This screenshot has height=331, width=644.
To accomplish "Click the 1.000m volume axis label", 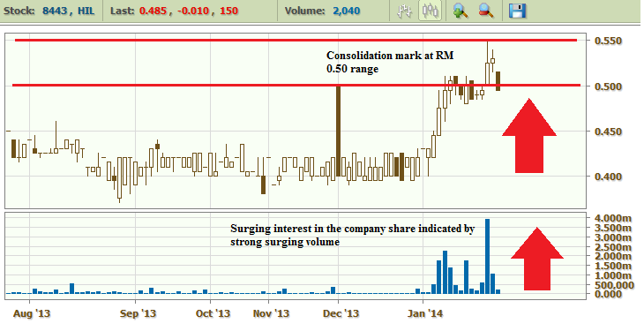I will click(x=613, y=275).
